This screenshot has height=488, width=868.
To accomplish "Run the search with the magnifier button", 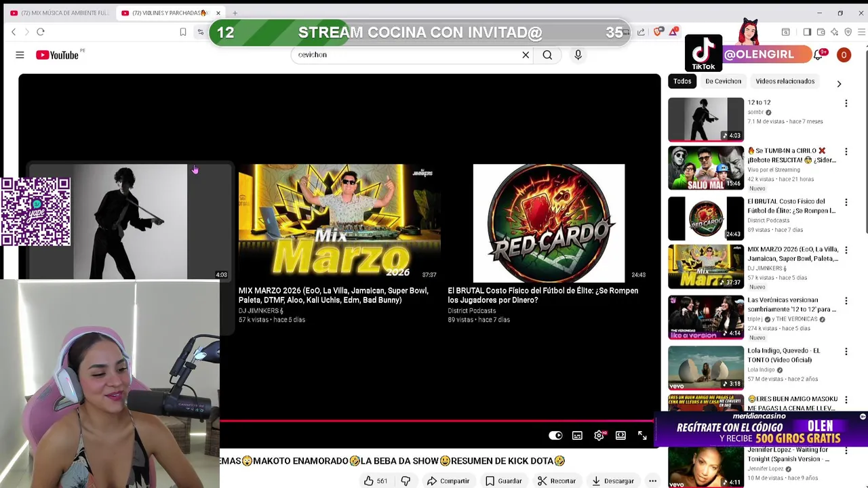I will point(547,55).
